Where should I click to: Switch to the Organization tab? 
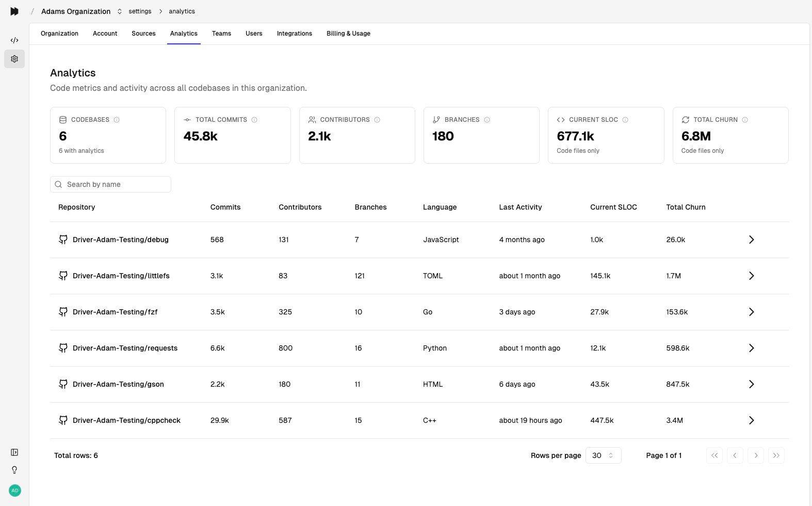[x=60, y=34]
